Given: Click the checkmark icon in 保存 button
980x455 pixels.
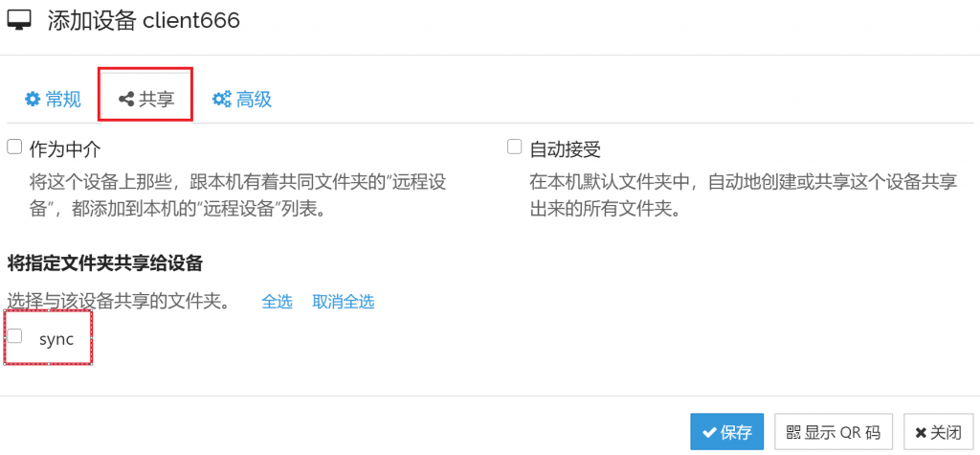Looking at the screenshot, I should (709, 432).
